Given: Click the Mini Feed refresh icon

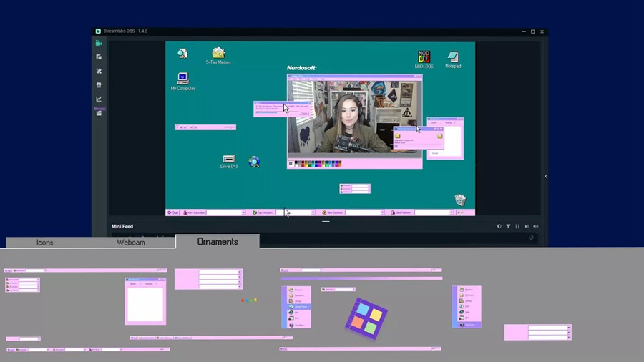Looking at the screenshot, I should [x=531, y=238].
